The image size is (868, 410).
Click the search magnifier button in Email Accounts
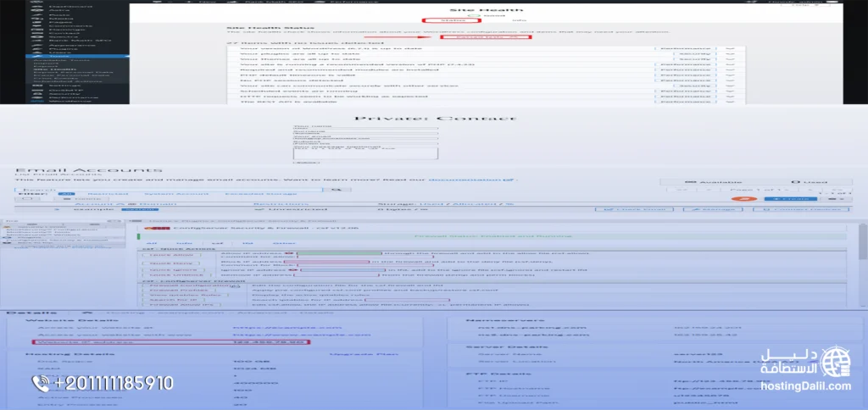point(337,190)
